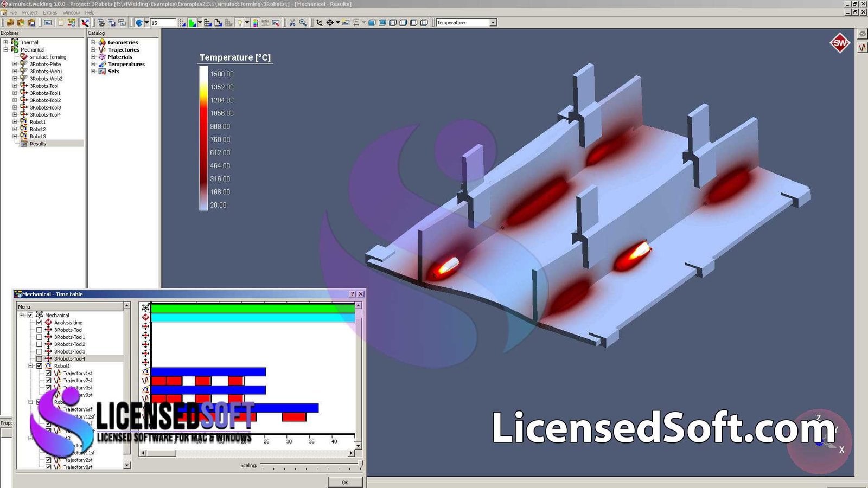868x488 pixels.
Task: Check the 3Robots-Tool3 checkbox in Time table
Action: pyautogui.click(x=39, y=351)
